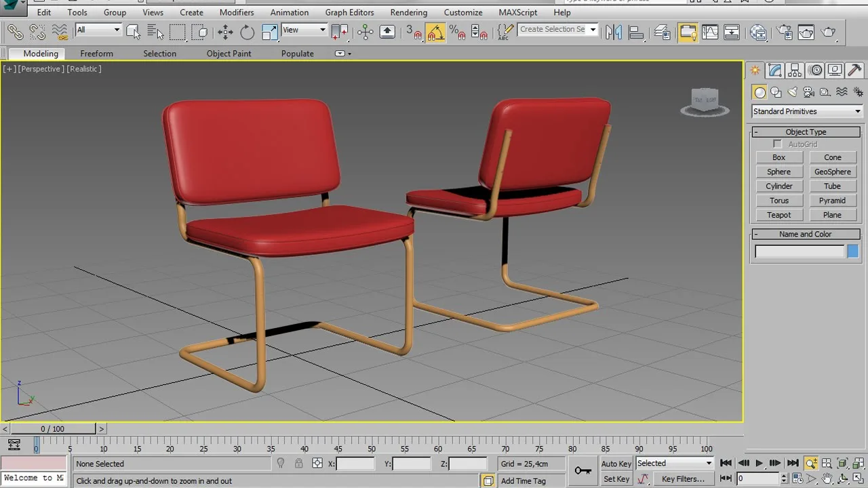The image size is (868, 488).
Task: Open the Render Setup dialog
Action: [785, 32]
